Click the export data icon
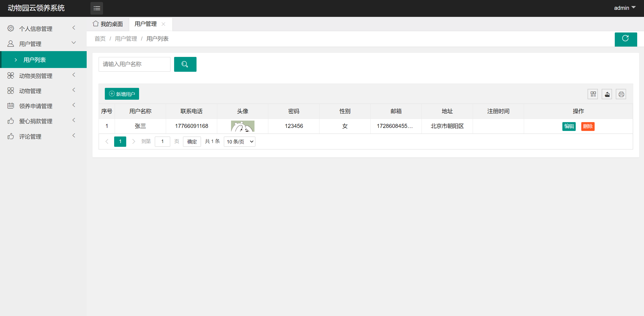This screenshot has width=644, height=316. tap(607, 94)
